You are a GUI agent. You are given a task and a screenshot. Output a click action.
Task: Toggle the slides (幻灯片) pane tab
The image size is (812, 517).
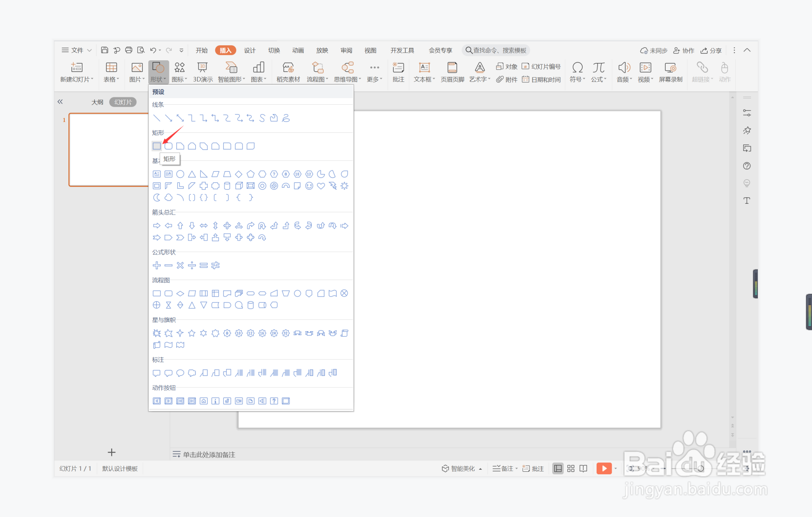[x=123, y=102]
